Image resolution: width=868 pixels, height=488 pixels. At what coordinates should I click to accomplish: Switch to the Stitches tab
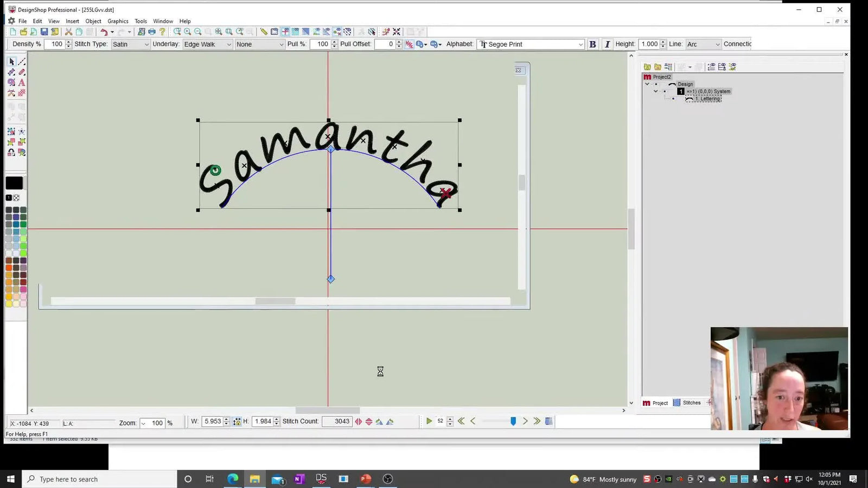click(687, 403)
